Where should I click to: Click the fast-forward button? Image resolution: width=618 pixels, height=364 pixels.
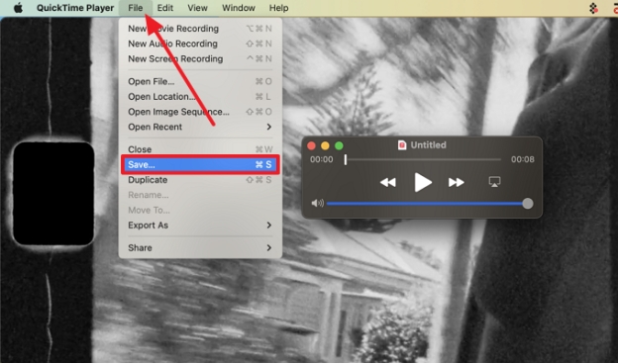click(x=456, y=183)
